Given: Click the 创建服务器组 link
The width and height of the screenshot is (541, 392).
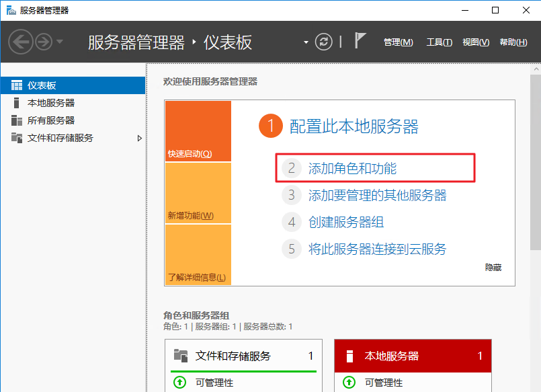Looking at the screenshot, I should pos(346,223).
